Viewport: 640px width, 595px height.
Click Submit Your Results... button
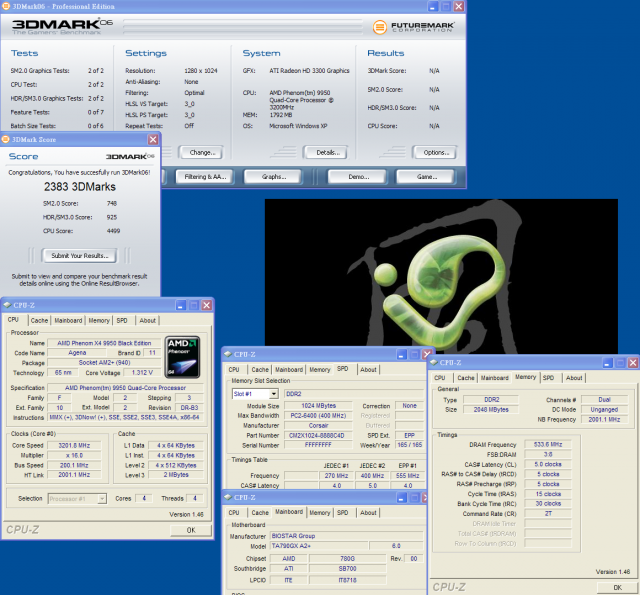pos(80,255)
